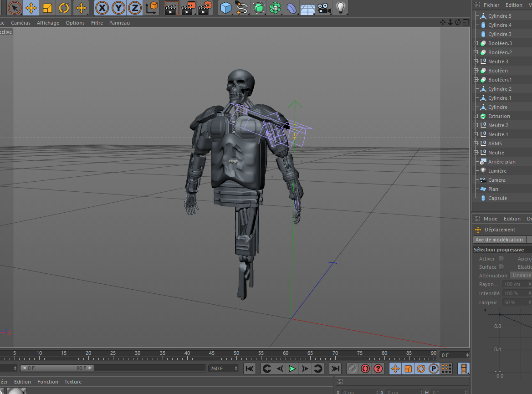The height and width of the screenshot is (394, 532).
Task: Open the deformer bend tool
Action: (292, 8)
